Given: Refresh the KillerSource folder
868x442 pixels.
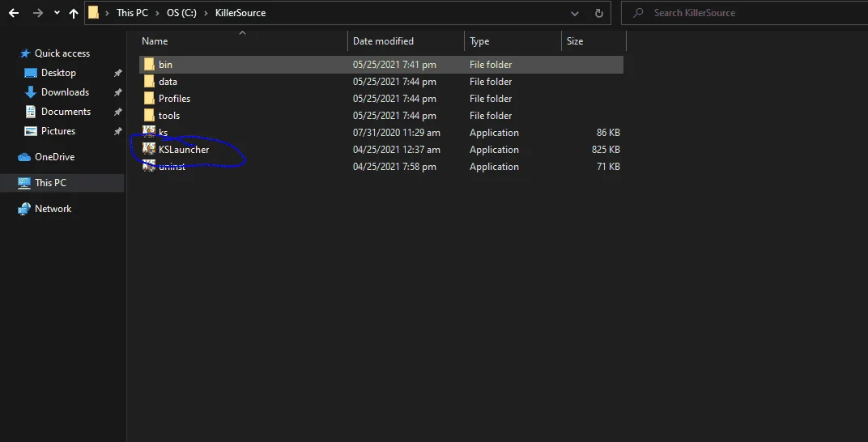Looking at the screenshot, I should tap(598, 13).
